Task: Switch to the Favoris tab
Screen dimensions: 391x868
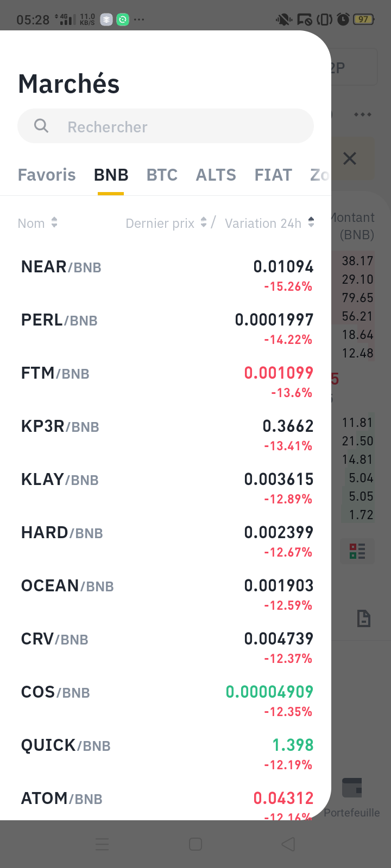Action: 47,175
